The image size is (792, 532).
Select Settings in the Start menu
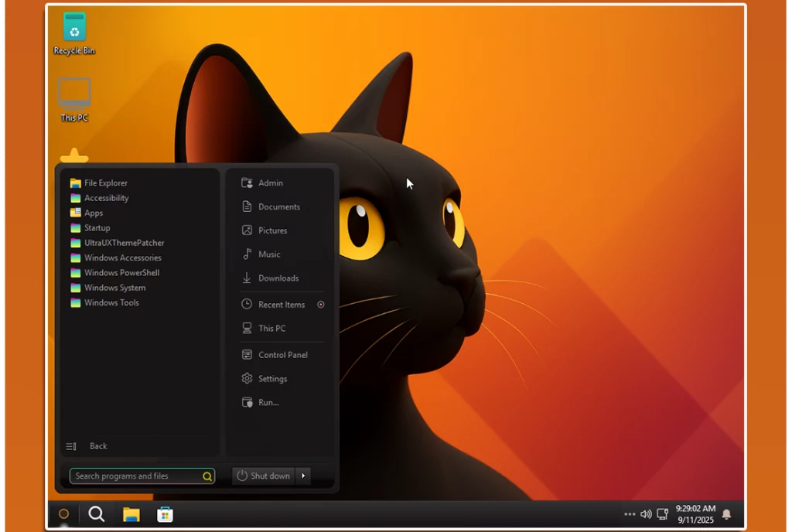click(x=272, y=379)
